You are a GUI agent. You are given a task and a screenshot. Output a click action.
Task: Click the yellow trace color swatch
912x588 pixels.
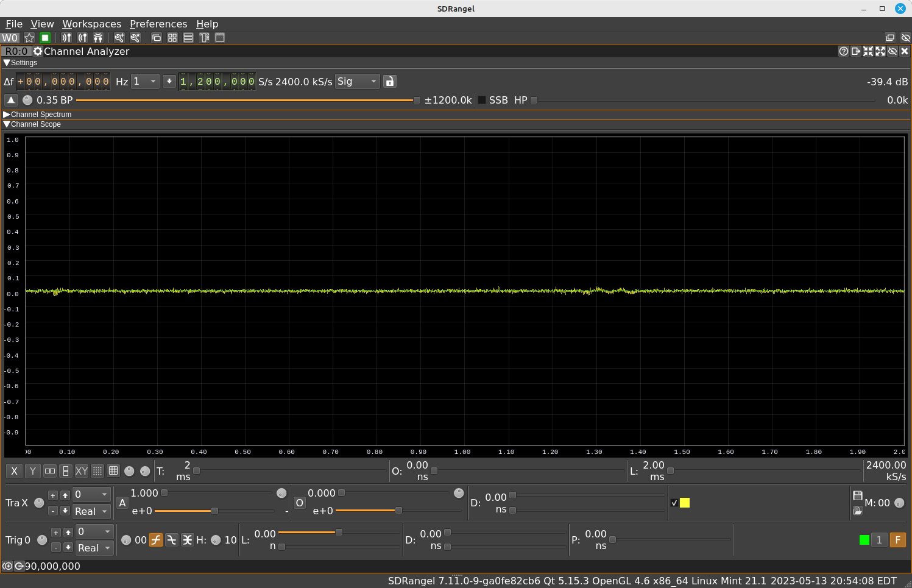pyautogui.click(x=685, y=503)
